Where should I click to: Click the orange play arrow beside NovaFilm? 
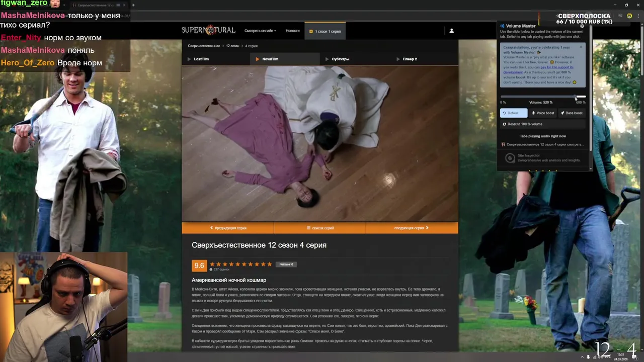[258, 59]
